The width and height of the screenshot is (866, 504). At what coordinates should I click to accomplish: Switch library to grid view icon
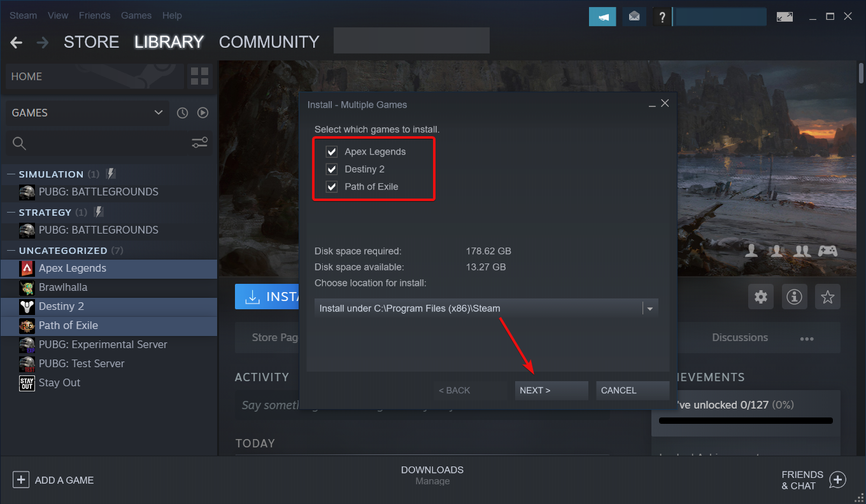(x=199, y=76)
